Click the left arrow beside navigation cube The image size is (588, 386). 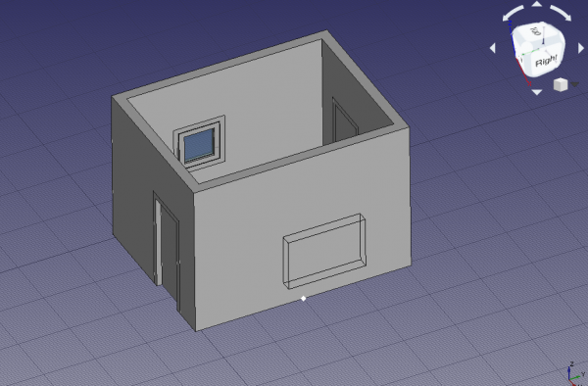(493, 48)
